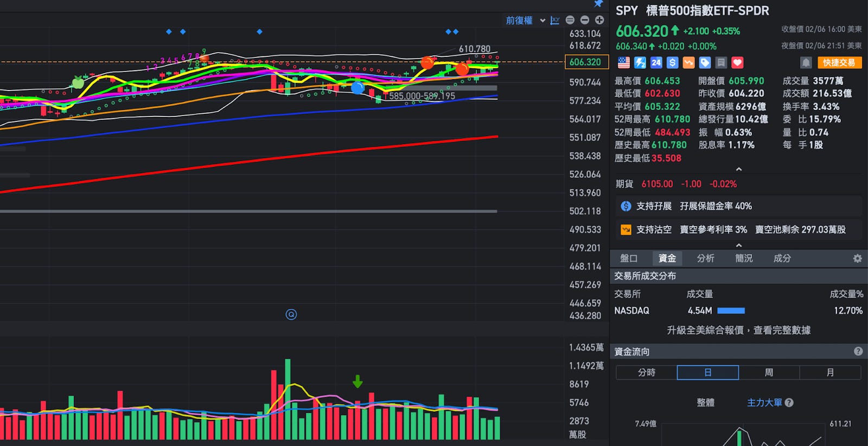Click the 52周最高 610.780 value
The height and width of the screenshot is (446, 868).
click(x=672, y=119)
